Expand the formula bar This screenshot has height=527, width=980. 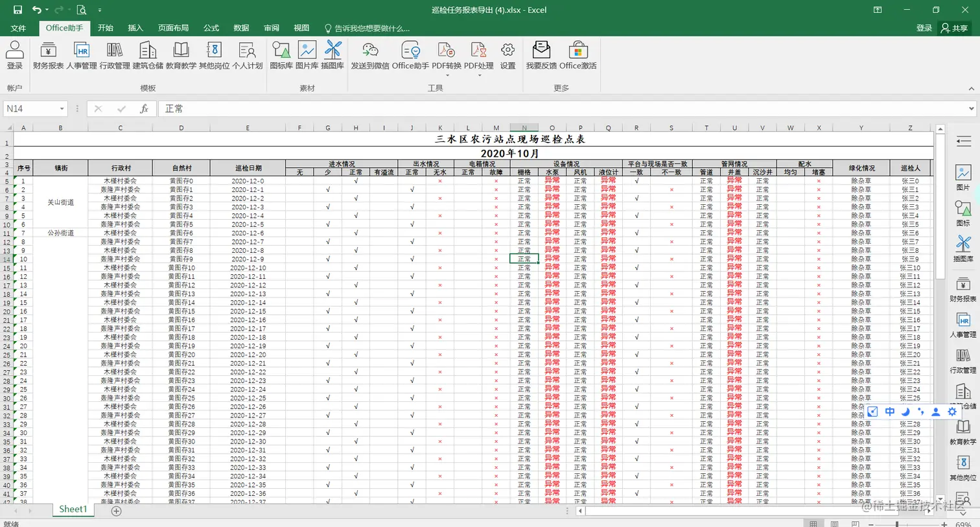[x=971, y=109]
